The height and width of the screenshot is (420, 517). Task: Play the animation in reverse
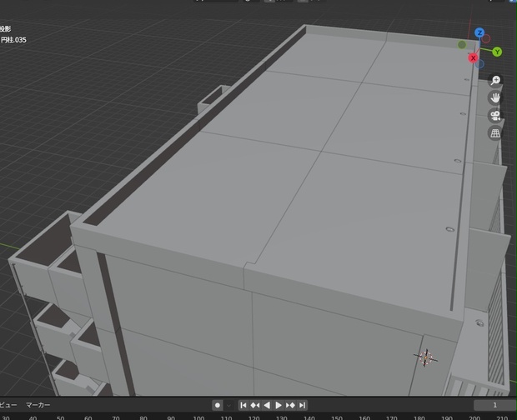click(x=267, y=405)
